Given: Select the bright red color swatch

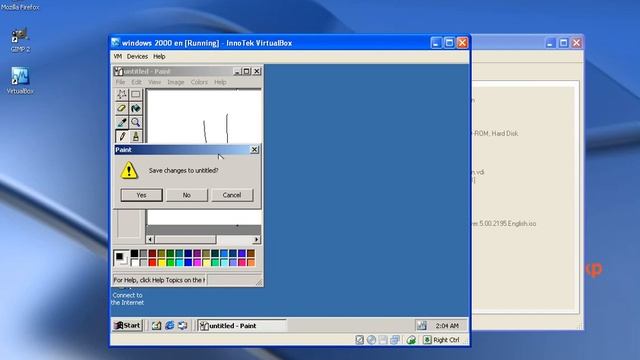Looking at the screenshot, I should (152, 262).
